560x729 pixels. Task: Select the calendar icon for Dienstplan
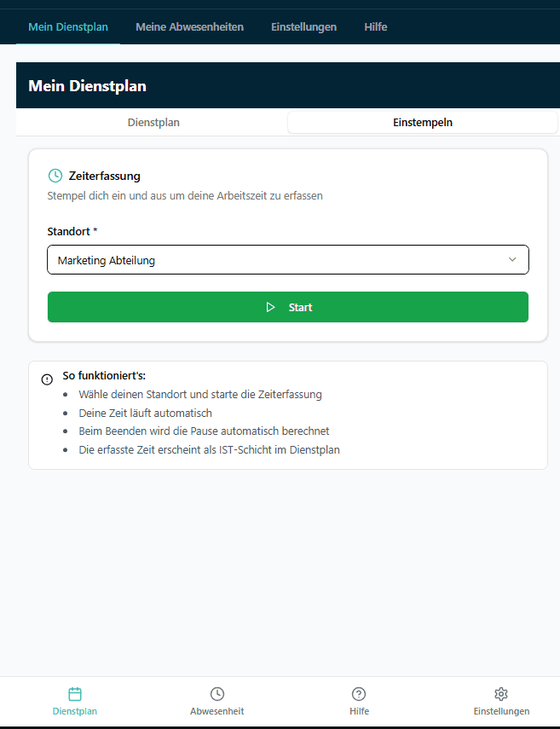coord(74,694)
